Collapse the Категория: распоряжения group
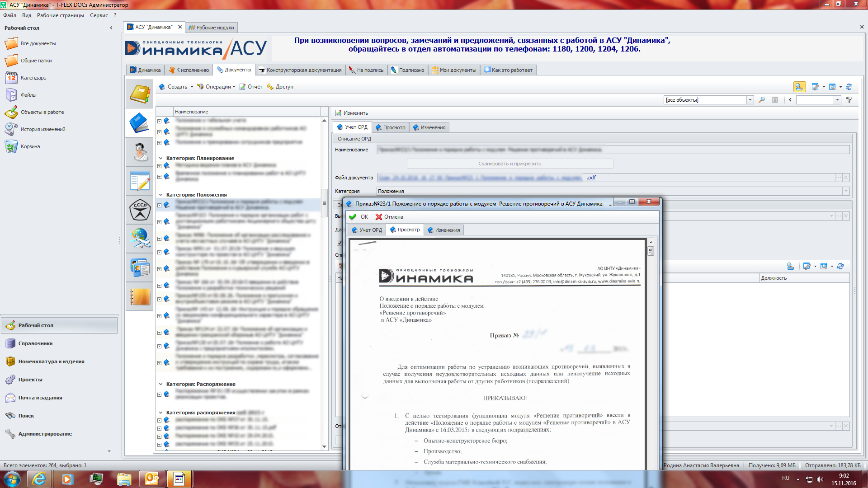 point(160,413)
